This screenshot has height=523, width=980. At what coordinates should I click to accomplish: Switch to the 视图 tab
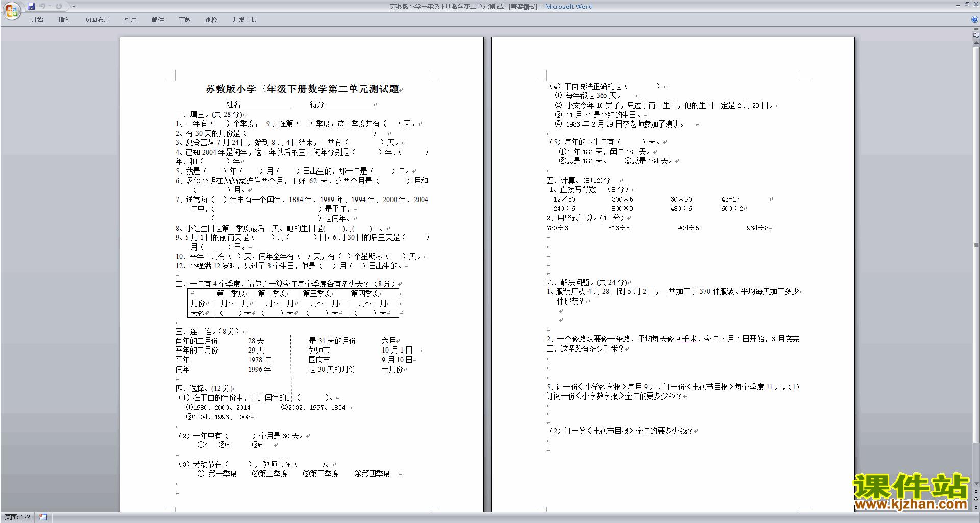212,20
